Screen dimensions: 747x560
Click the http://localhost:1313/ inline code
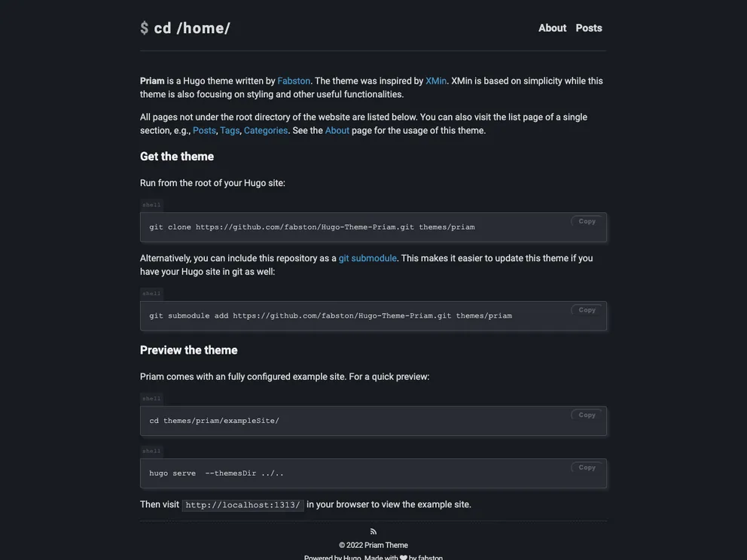242,505
